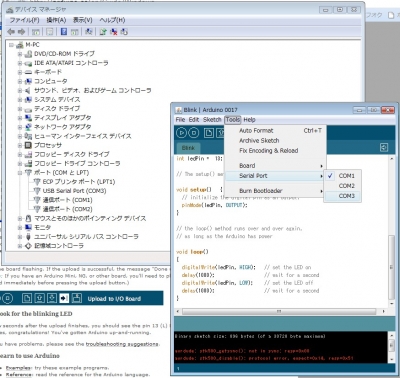Switch to the Blink sketch tab

tap(188, 148)
